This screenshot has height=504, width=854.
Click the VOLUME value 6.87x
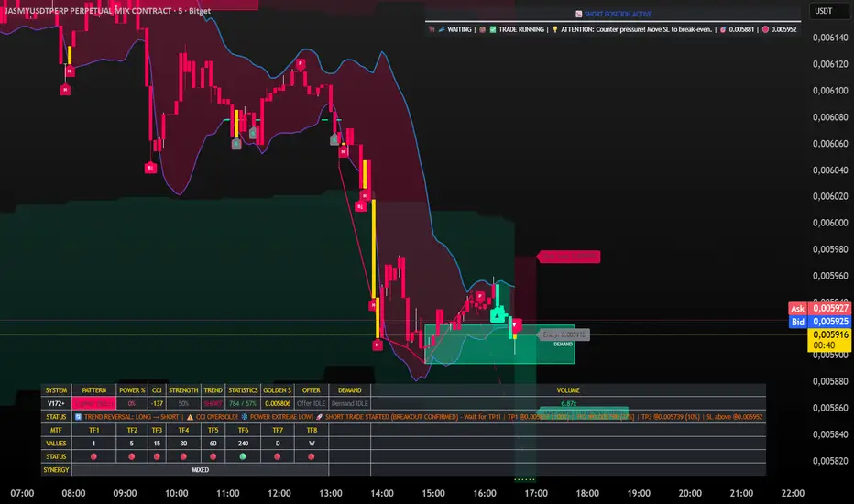(x=568, y=404)
